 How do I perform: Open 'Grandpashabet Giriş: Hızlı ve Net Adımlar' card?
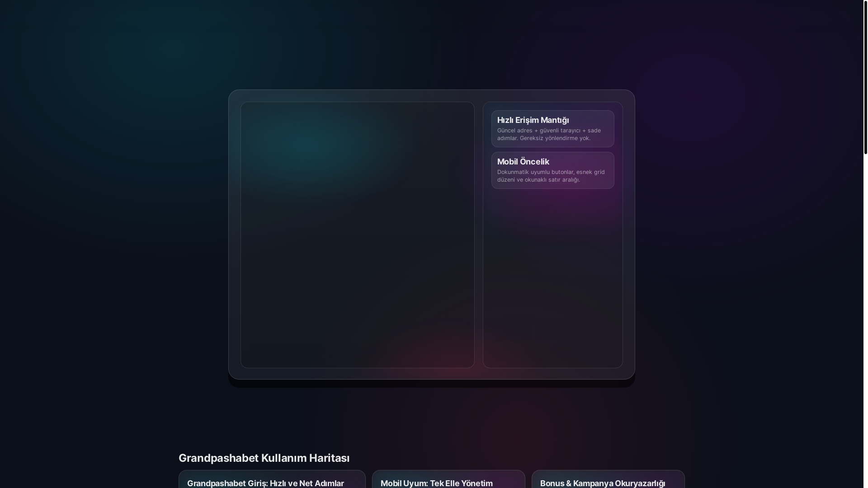pyautogui.click(x=272, y=480)
